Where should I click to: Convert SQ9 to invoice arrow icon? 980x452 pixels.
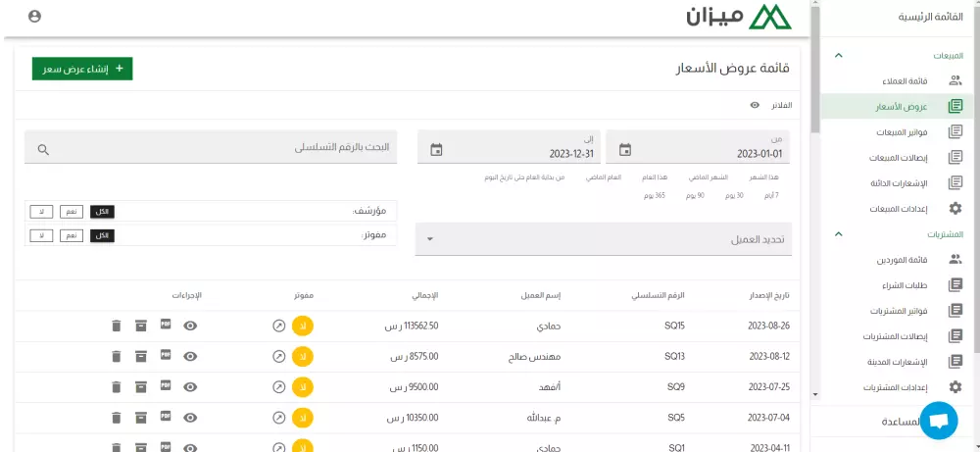[x=279, y=387]
